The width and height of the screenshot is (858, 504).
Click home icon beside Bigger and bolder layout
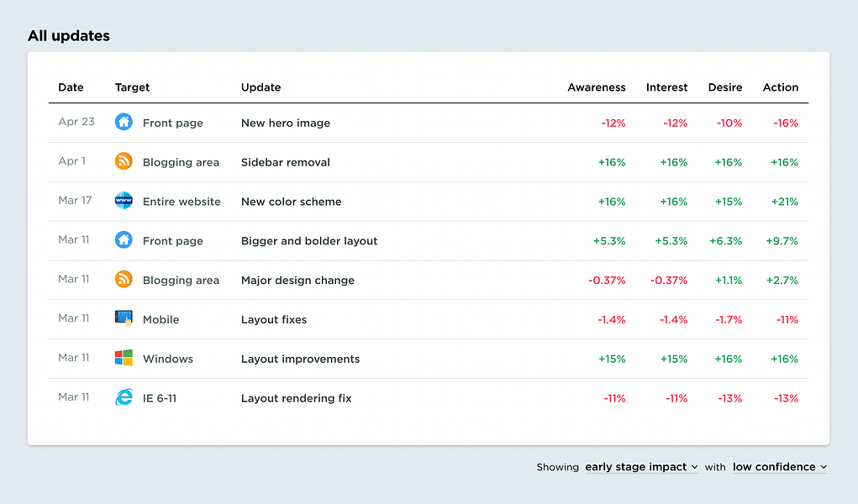[x=124, y=240]
